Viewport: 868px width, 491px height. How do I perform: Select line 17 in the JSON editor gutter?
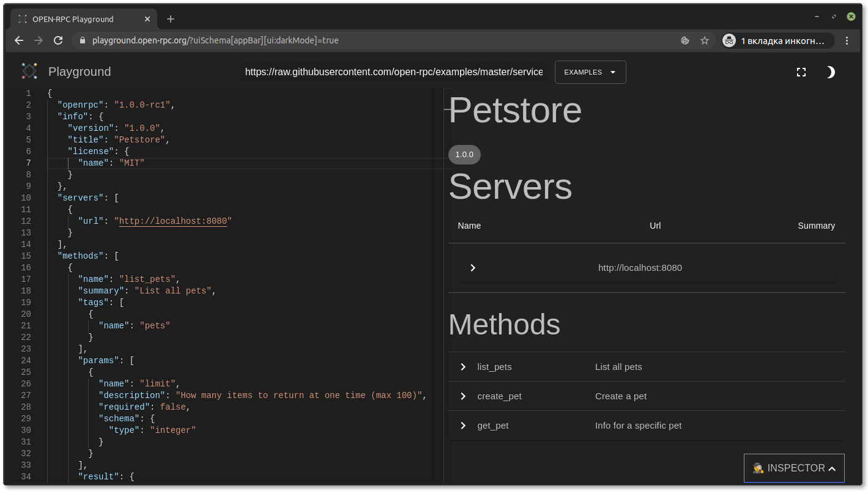[x=26, y=279]
